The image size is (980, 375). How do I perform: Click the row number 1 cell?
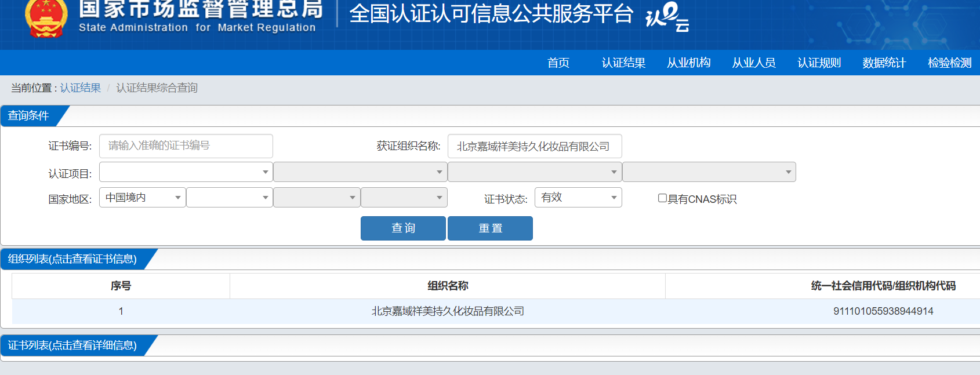click(x=121, y=311)
